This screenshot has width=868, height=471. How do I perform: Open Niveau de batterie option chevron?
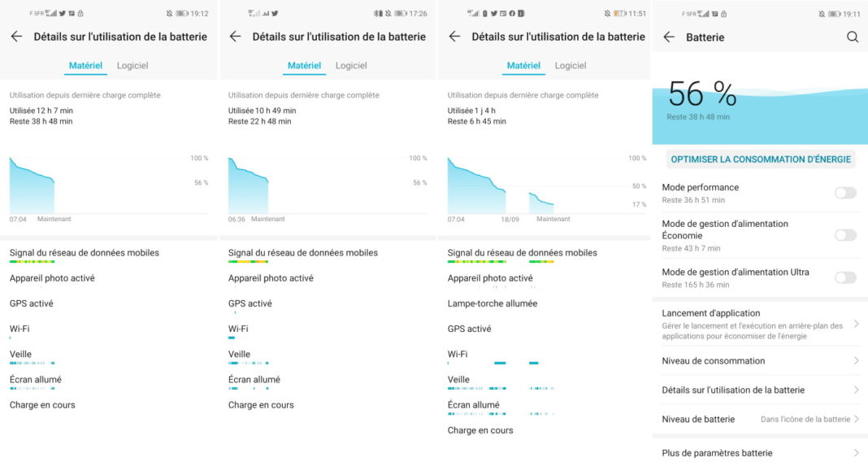coord(857,419)
